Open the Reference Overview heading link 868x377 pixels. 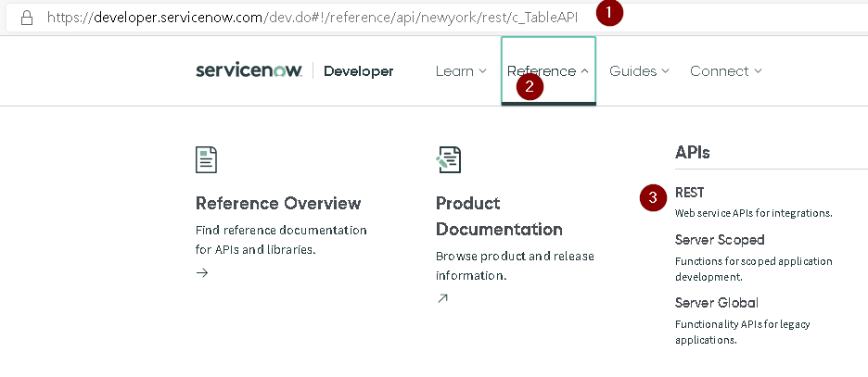(x=278, y=203)
